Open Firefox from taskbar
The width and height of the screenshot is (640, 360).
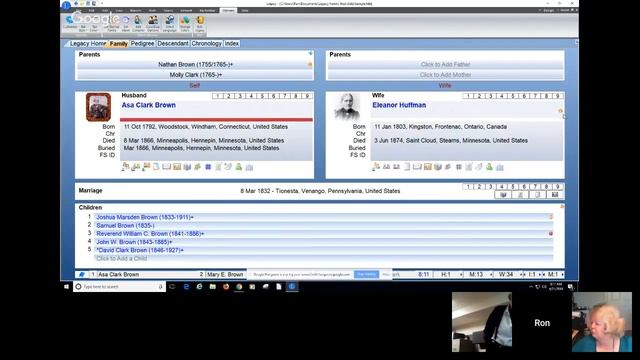point(226,287)
